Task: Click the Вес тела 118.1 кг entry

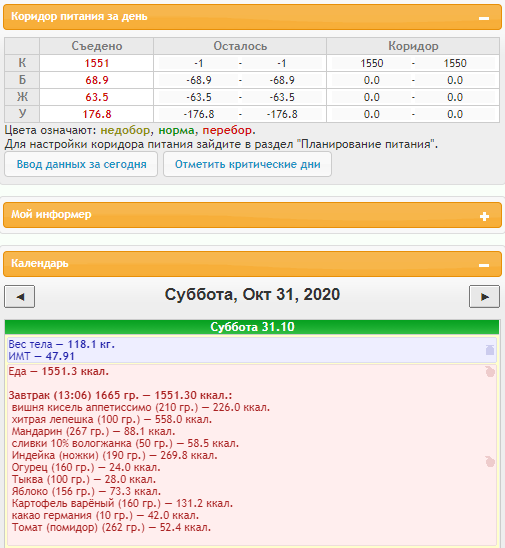Action: pyautogui.click(x=62, y=344)
